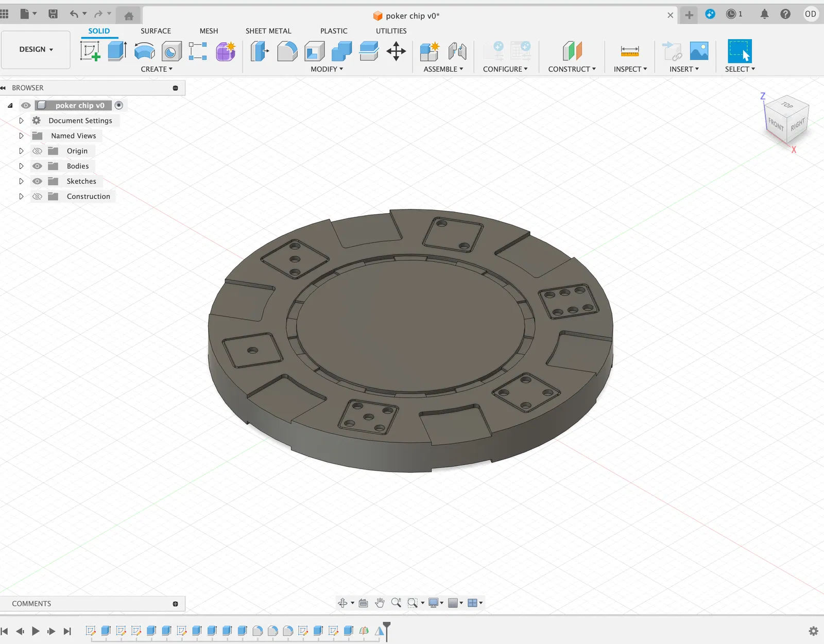Screen dimensions: 824x644
Task: Click the TOP face of the ViewCube
Action: pyautogui.click(x=787, y=105)
